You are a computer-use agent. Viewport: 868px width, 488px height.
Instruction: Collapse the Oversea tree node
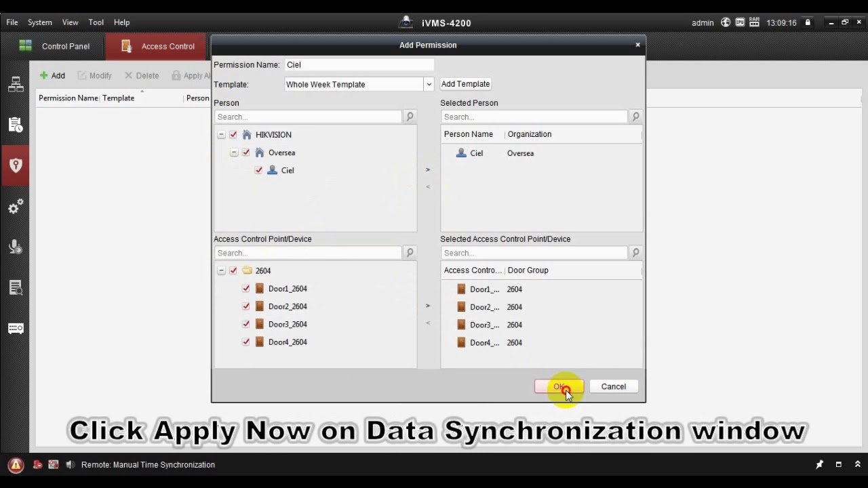[234, 152]
